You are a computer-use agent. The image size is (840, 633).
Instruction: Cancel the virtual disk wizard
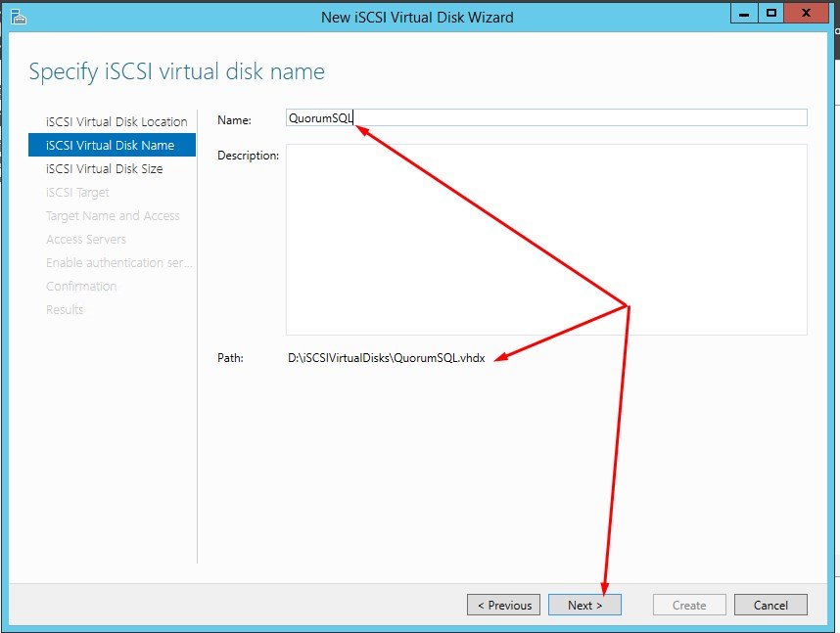click(x=770, y=605)
